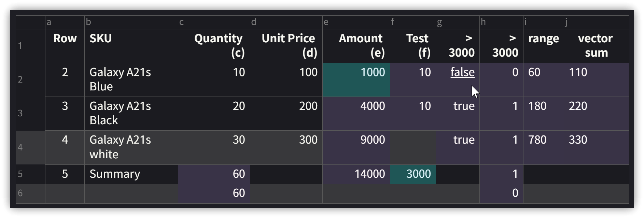The height and width of the screenshot is (218, 644).
Task: Click the 'SKU' header cell
Action: tap(131, 46)
